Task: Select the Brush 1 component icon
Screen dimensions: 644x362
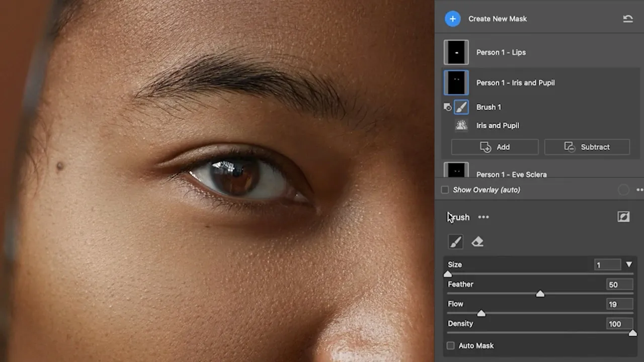Action: coord(461,107)
